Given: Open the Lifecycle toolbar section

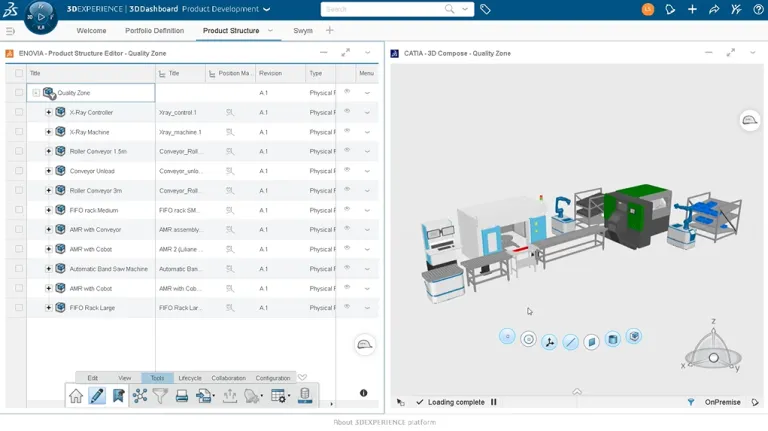Looking at the screenshot, I should point(190,378).
